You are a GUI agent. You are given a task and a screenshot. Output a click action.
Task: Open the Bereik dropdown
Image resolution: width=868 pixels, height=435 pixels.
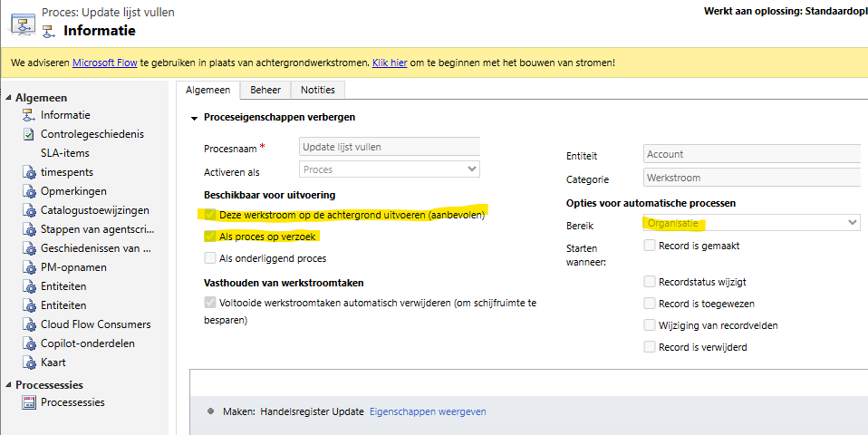pos(751,222)
